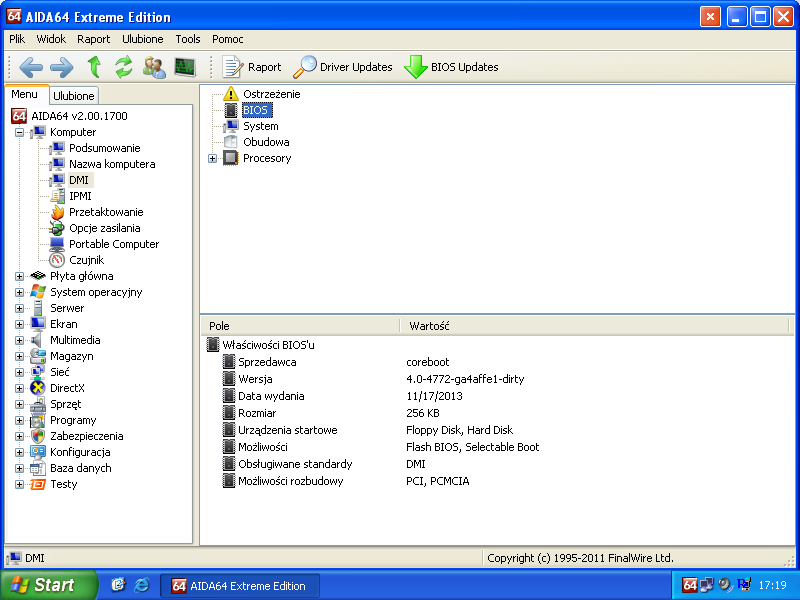Select BIOS in the DMI list
Image resolution: width=800 pixels, height=600 pixels.
point(256,110)
